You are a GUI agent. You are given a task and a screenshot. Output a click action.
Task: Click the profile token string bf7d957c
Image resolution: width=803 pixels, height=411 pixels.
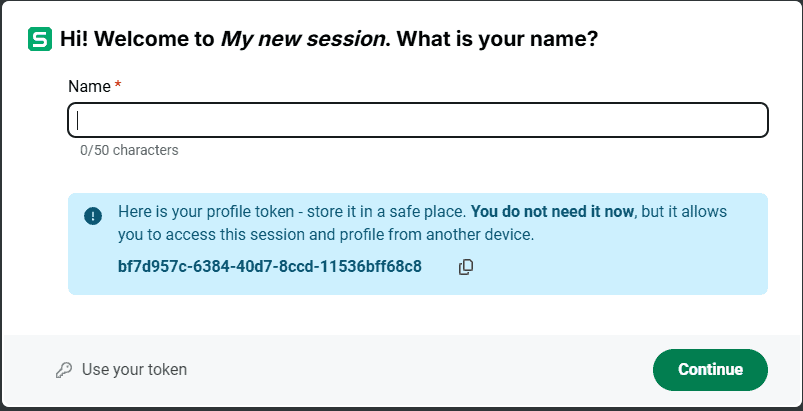click(269, 267)
